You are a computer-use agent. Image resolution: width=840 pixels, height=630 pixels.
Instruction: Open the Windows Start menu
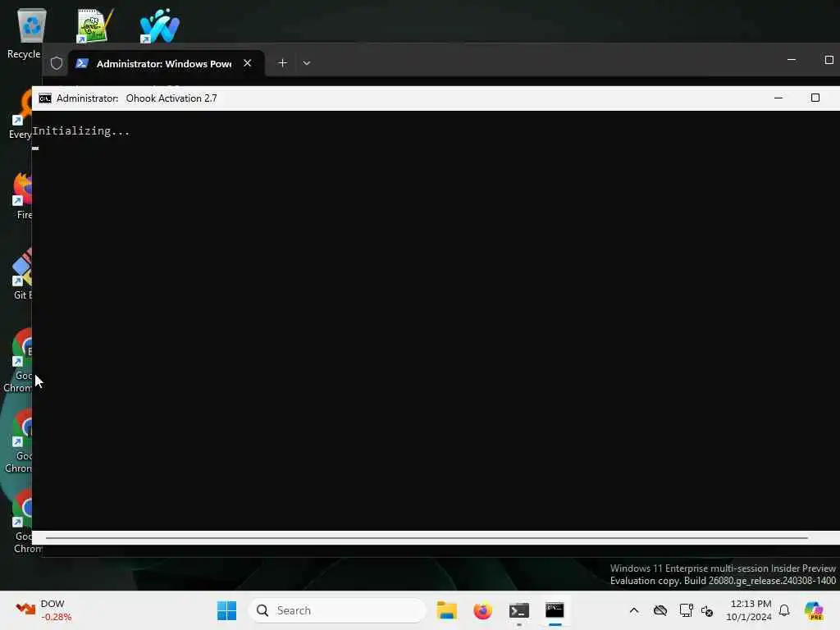226,610
